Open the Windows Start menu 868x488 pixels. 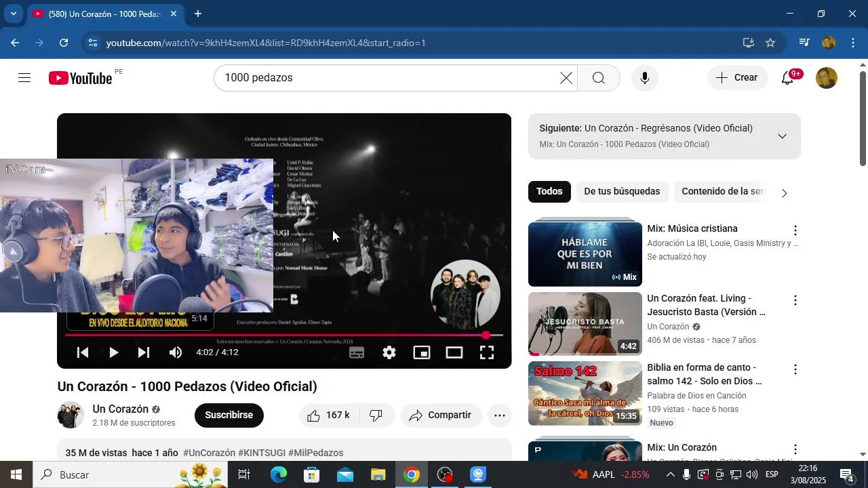16,474
